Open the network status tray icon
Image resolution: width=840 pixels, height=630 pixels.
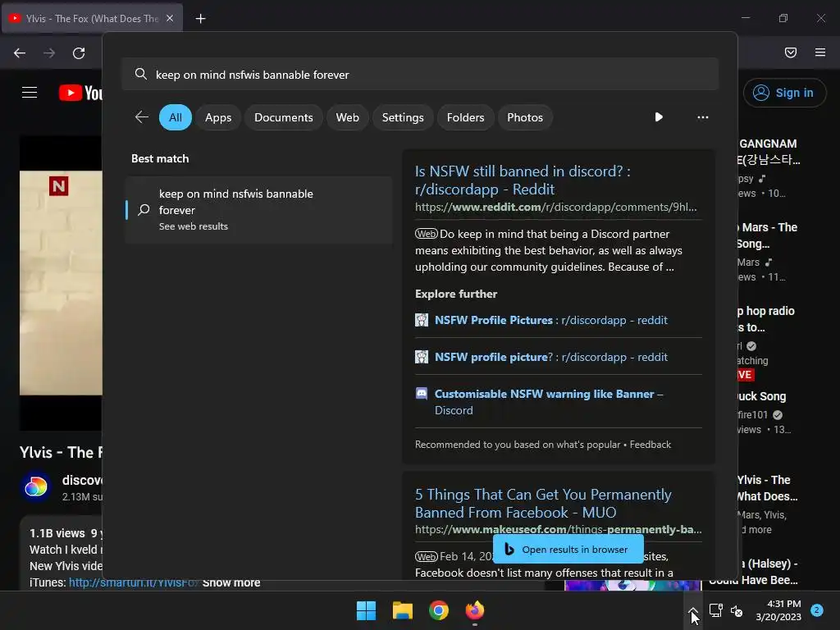click(715, 610)
